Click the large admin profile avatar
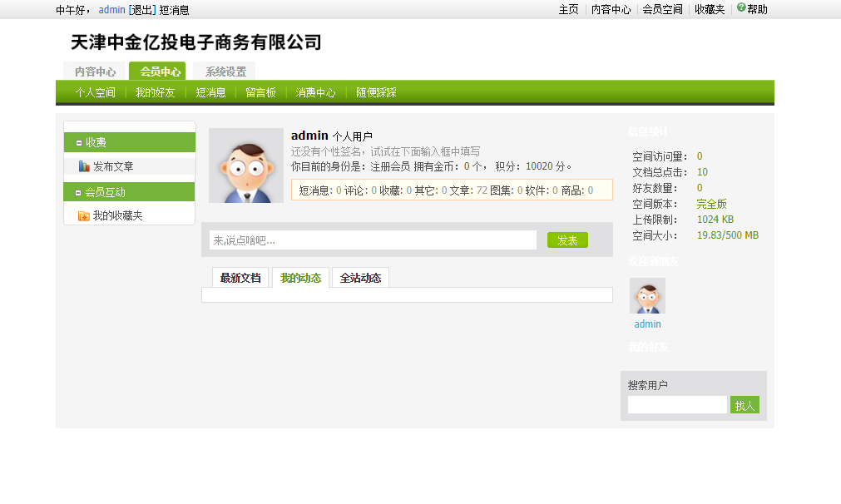 click(x=246, y=166)
